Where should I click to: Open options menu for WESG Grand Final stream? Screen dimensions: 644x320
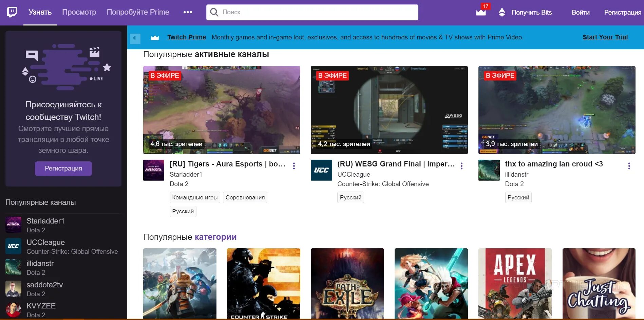tap(461, 166)
